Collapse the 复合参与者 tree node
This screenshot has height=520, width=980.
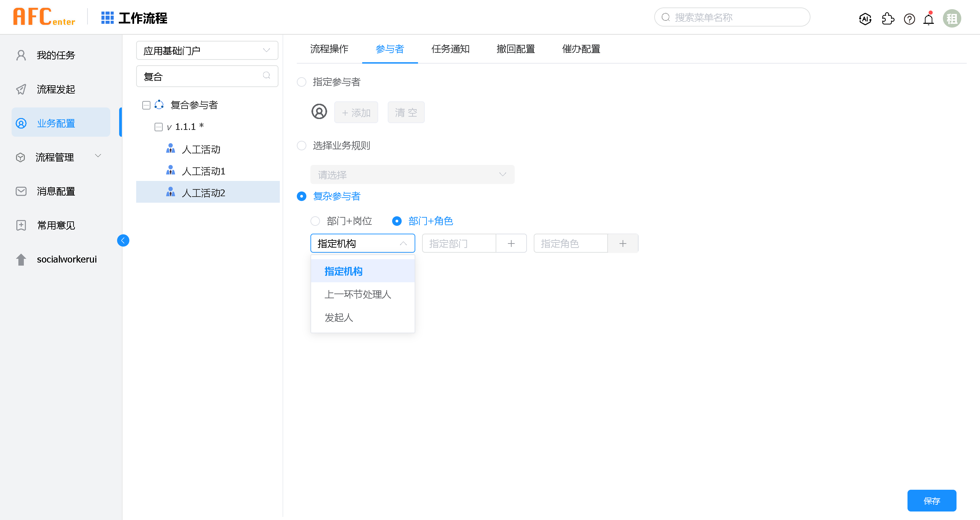[x=146, y=105]
